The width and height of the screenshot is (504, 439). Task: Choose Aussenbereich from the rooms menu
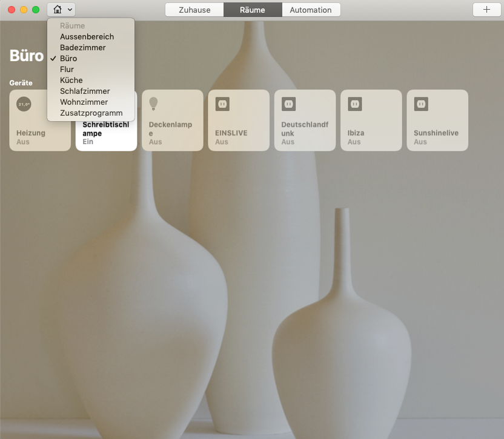pyautogui.click(x=91, y=37)
